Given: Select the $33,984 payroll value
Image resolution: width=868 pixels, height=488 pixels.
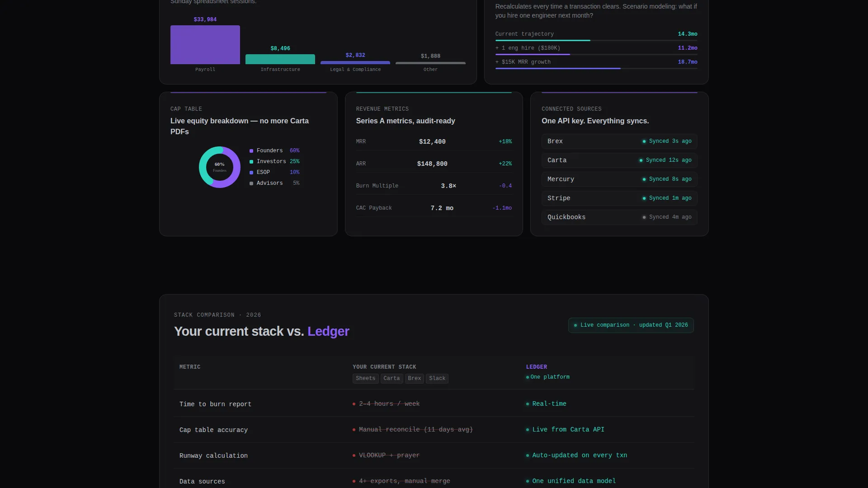Looking at the screenshot, I should click(x=205, y=19).
